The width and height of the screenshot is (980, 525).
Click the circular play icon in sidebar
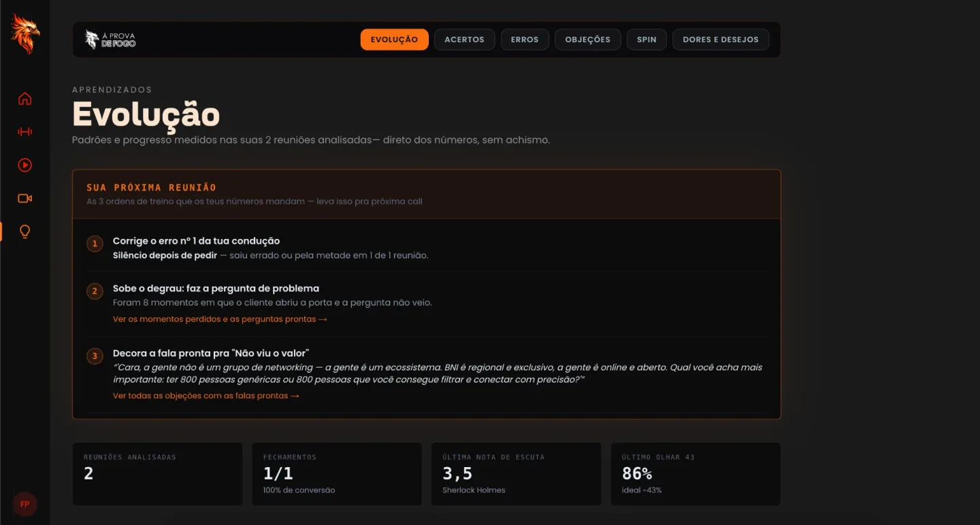pyautogui.click(x=24, y=165)
